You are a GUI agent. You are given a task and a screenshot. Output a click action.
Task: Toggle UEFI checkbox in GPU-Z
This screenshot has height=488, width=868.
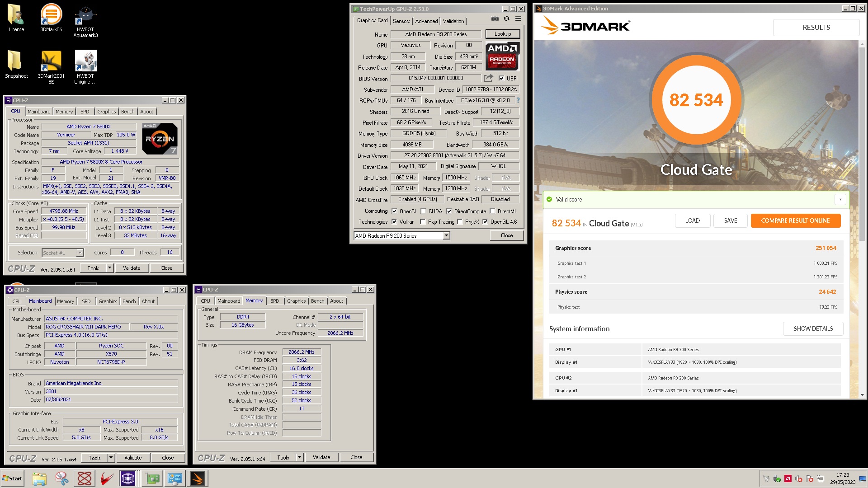(x=501, y=78)
